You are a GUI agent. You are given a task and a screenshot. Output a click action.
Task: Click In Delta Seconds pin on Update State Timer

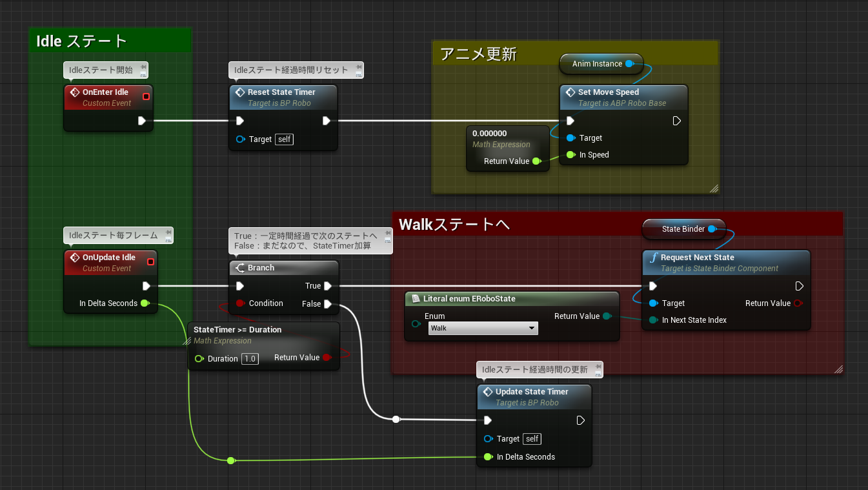click(x=488, y=457)
